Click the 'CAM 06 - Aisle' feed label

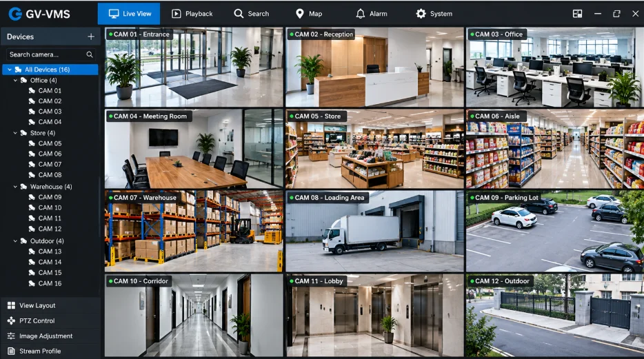click(x=497, y=116)
